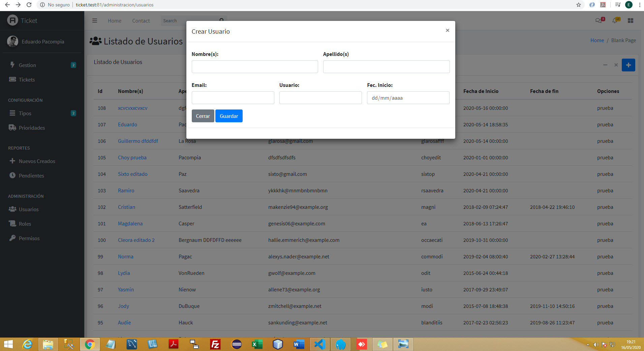Open user Audie link
The image size is (644, 351).
pos(124,323)
